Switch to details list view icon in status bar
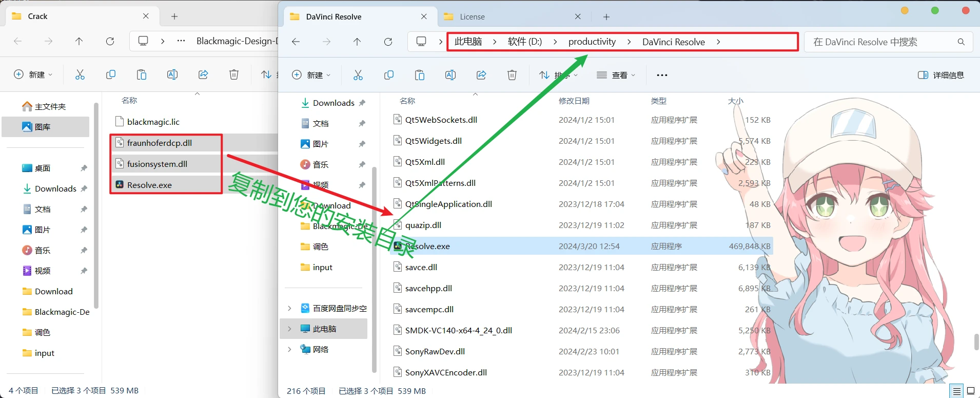This screenshot has height=398, width=980. 957,391
